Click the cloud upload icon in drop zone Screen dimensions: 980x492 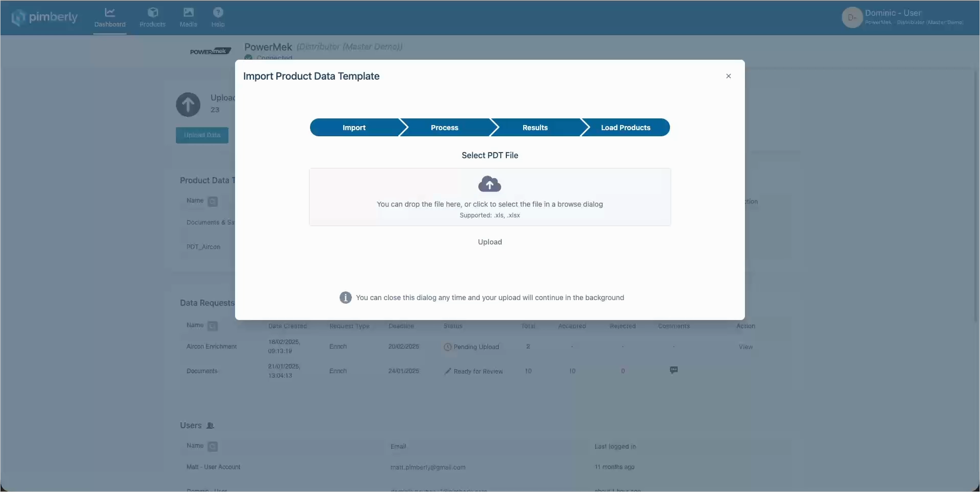[489, 184]
